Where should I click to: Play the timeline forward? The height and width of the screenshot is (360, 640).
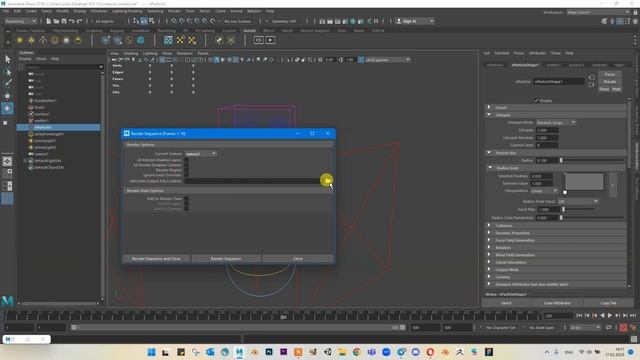(x=610, y=315)
